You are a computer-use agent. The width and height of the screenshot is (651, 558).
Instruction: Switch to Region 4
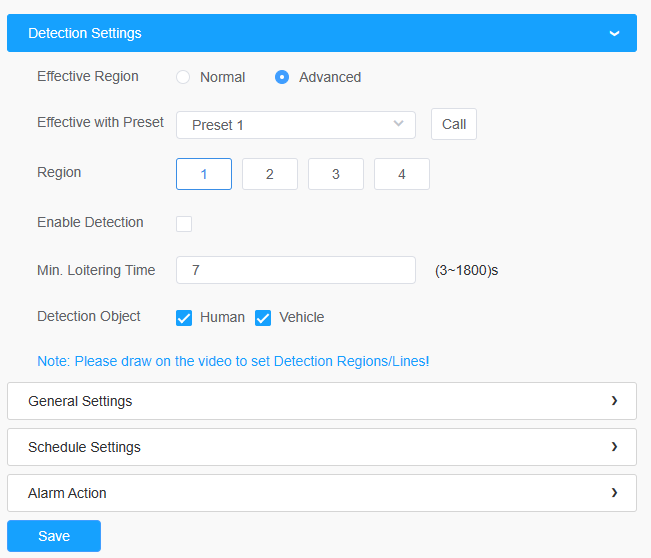click(x=402, y=174)
